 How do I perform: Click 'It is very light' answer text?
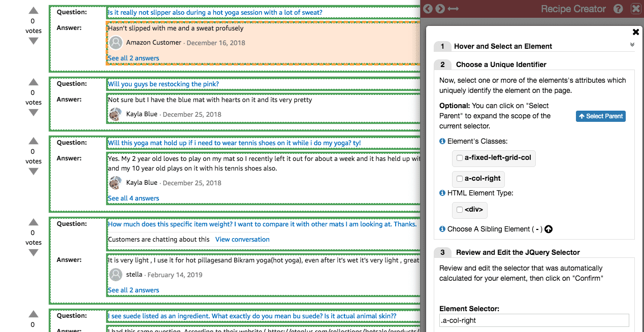[264, 260]
